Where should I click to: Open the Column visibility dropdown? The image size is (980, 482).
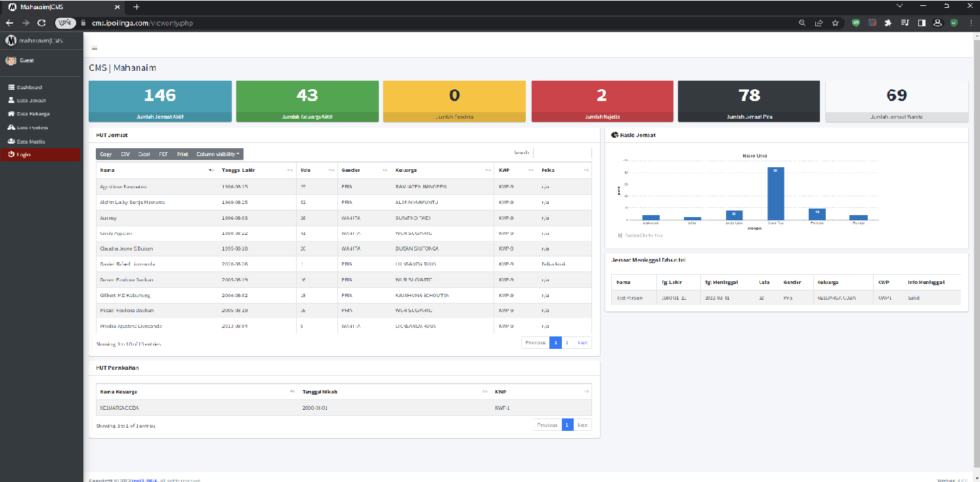point(219,154)
